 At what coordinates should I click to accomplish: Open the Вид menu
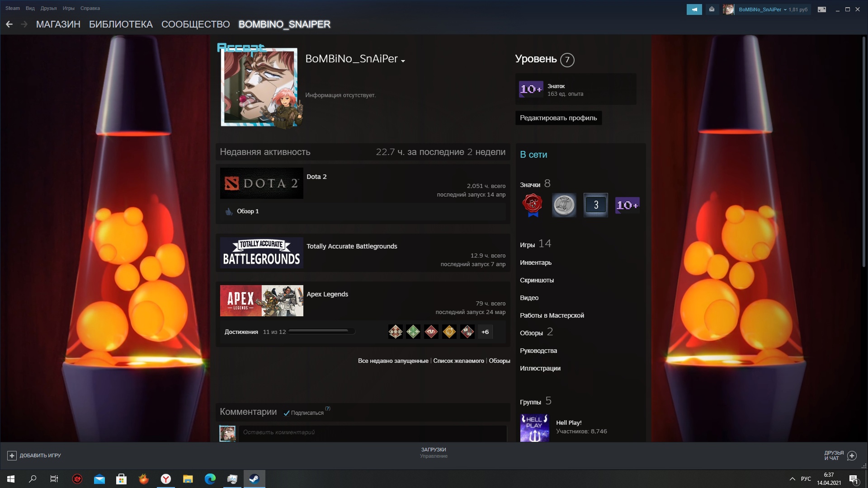[30, 8]
